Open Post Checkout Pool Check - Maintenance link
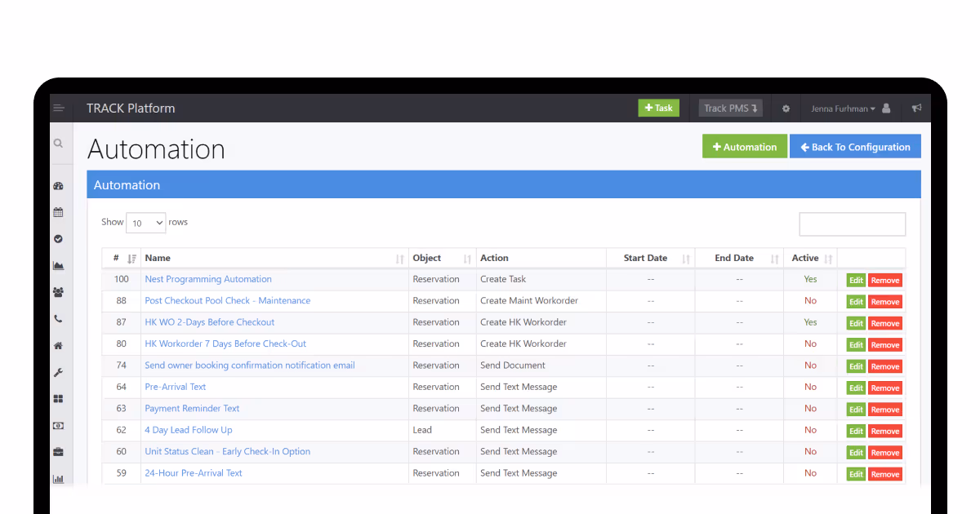Viewport: 980px width, 514px height. [x=228, y=300]
